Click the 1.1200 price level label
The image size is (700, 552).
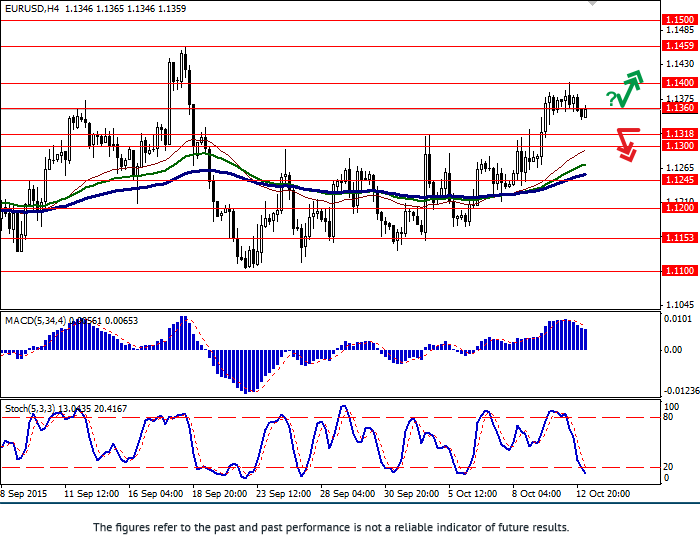click(679, 208)
